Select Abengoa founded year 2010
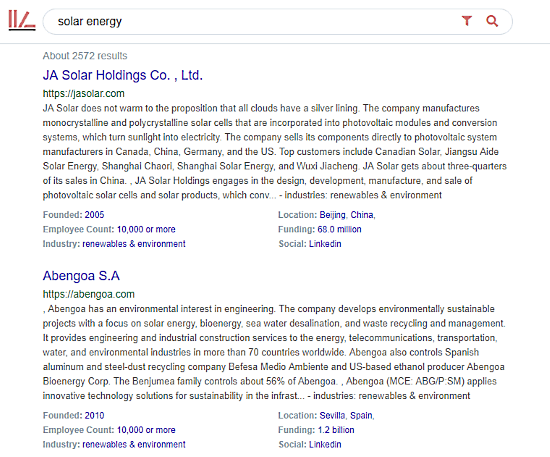Screen dimensions: 550x457 click(94, 416)
